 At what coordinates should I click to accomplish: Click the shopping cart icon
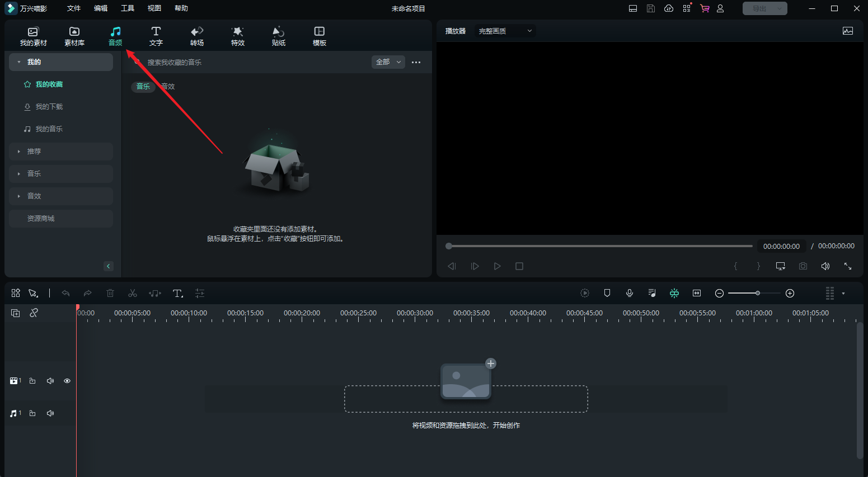point(705,8)
